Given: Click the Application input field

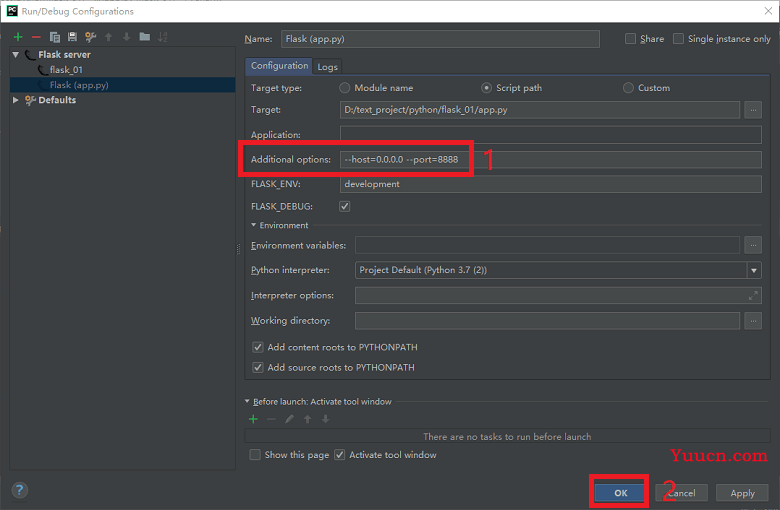Looking at the screenshot, I should tap(551, 134).
